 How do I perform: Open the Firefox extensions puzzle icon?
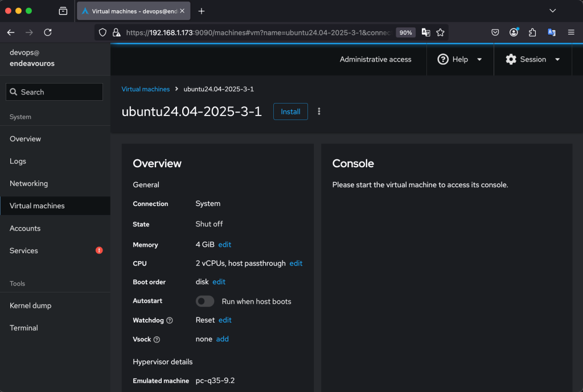click(532, 32)
